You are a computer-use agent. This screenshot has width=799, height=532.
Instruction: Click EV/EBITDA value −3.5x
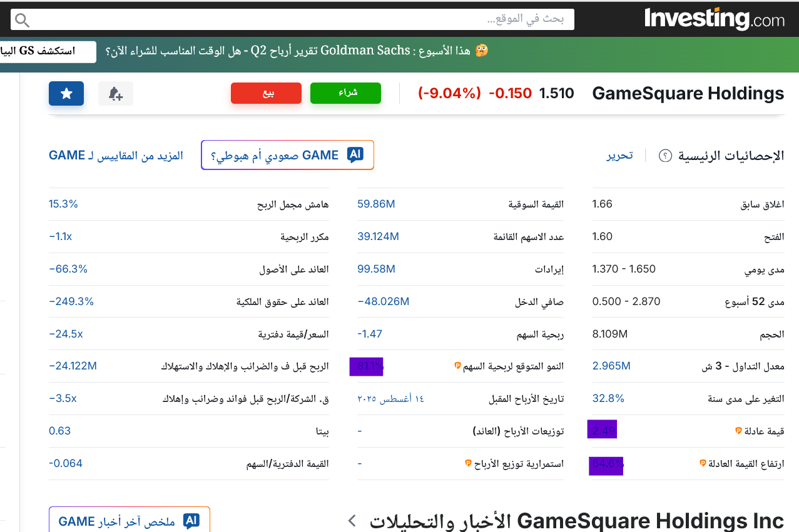click(x=63, y=399)
